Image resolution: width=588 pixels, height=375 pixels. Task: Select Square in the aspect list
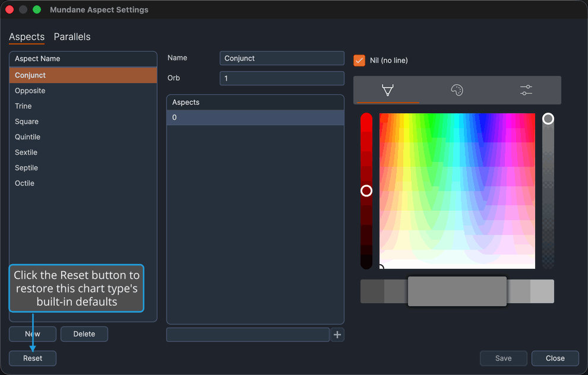(x=83, y=122)
